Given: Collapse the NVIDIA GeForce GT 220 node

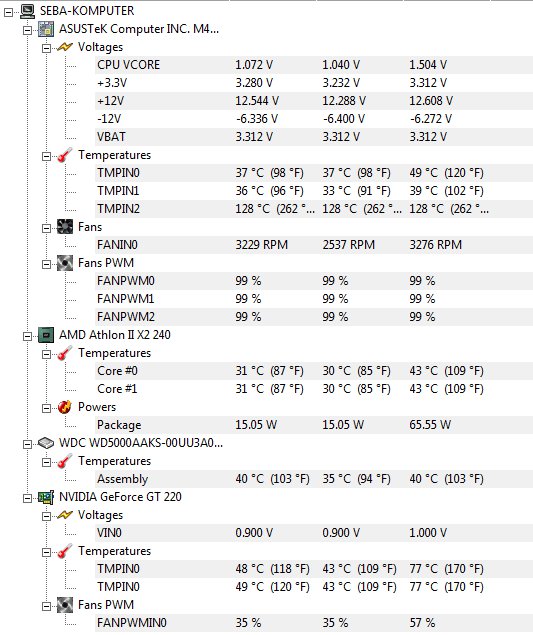Looking at the screenshot, I should [x=27, y=498].
